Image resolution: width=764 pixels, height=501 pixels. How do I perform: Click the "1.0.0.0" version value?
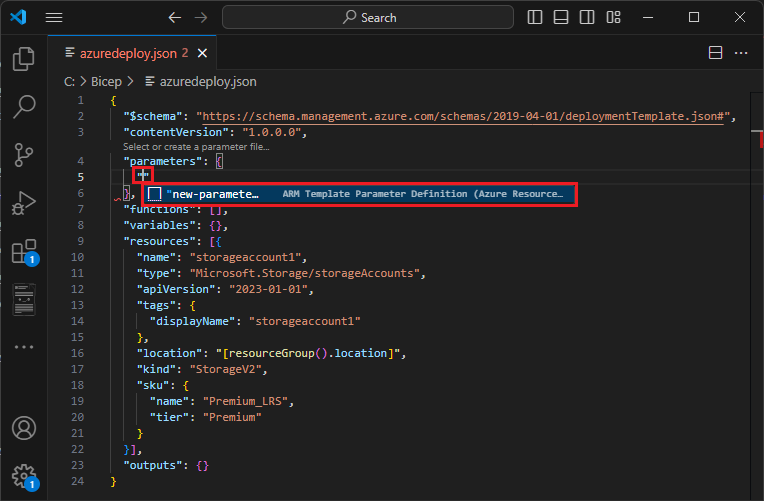click(x=271, y=132)
